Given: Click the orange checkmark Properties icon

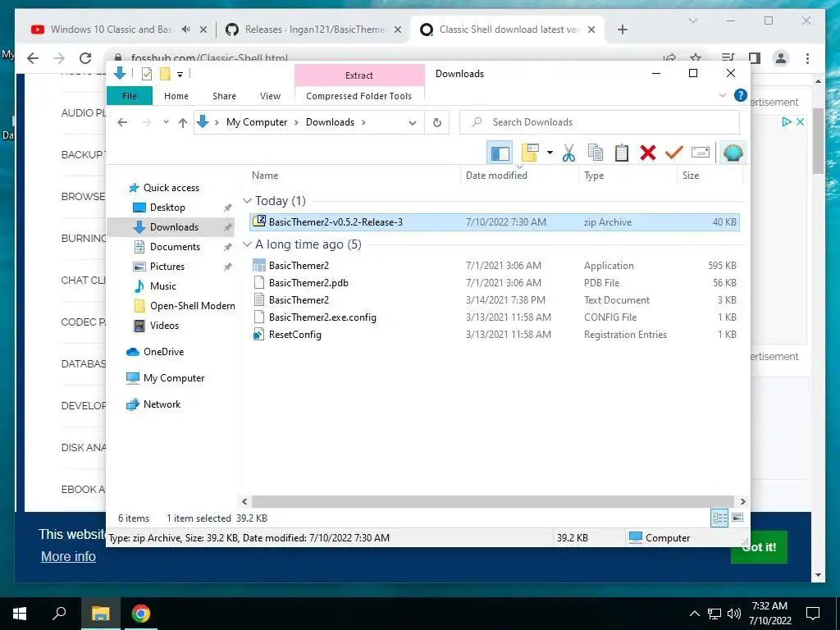Looking at the screenshot, I should [x=674, y=153].
